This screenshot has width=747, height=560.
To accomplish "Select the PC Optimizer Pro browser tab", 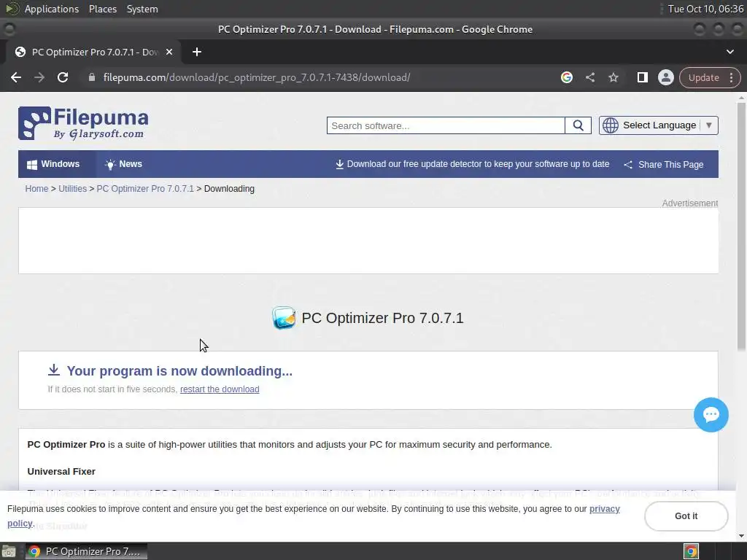I will point(94,52).
